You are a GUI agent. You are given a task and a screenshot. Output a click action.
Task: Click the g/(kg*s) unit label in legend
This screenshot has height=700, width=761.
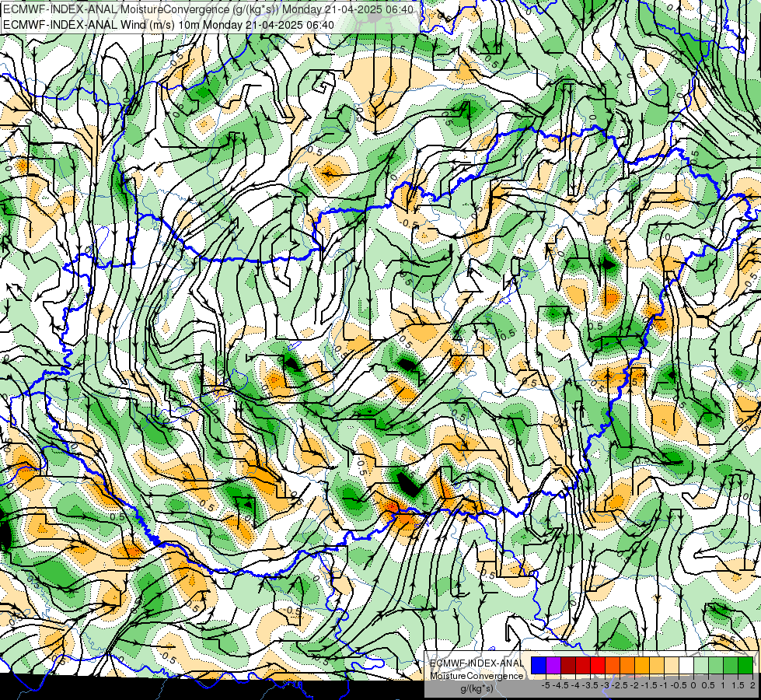[x=476, y=688]
